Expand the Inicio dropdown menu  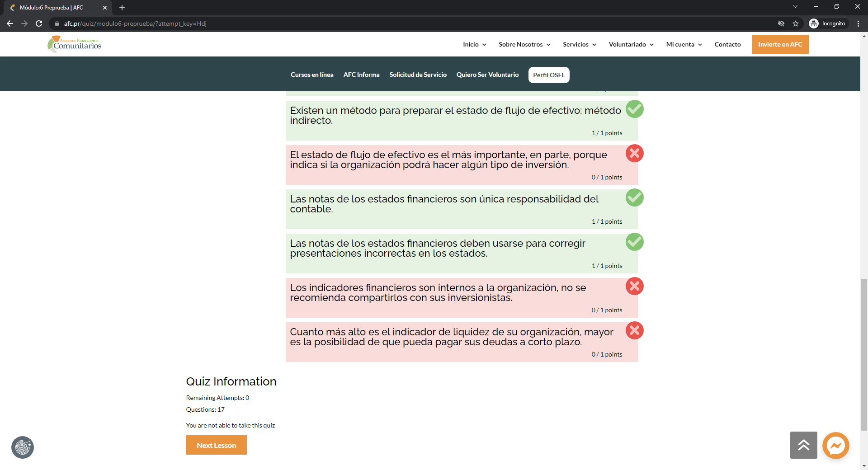tap(474, 44)
